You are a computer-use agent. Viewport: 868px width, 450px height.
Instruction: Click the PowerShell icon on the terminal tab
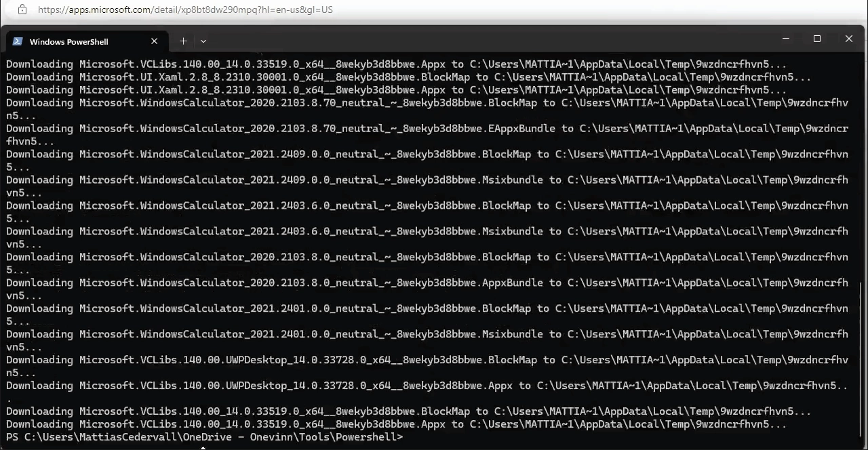pos(17,41)
